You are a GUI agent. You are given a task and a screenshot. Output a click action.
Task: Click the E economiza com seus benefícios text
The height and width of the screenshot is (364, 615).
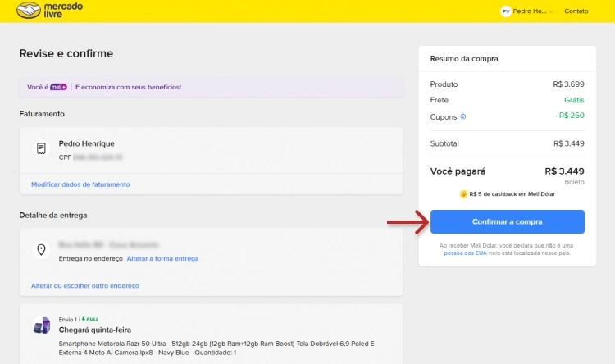(x=128, y=87)
